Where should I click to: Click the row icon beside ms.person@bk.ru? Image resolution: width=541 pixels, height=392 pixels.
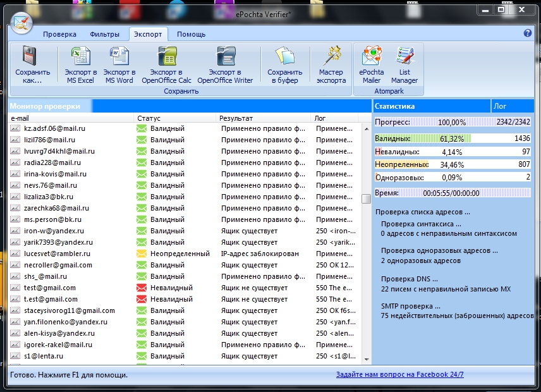pos(15,219)
